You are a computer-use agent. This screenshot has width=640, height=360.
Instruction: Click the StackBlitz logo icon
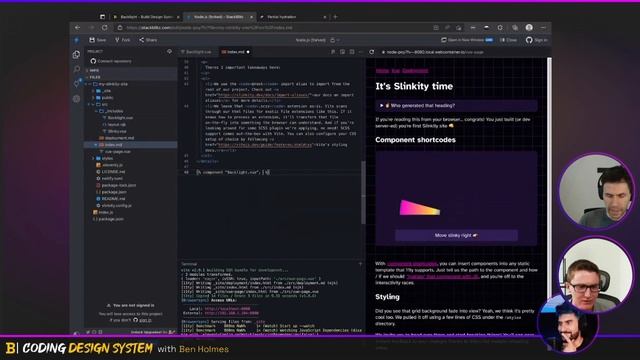76,40
